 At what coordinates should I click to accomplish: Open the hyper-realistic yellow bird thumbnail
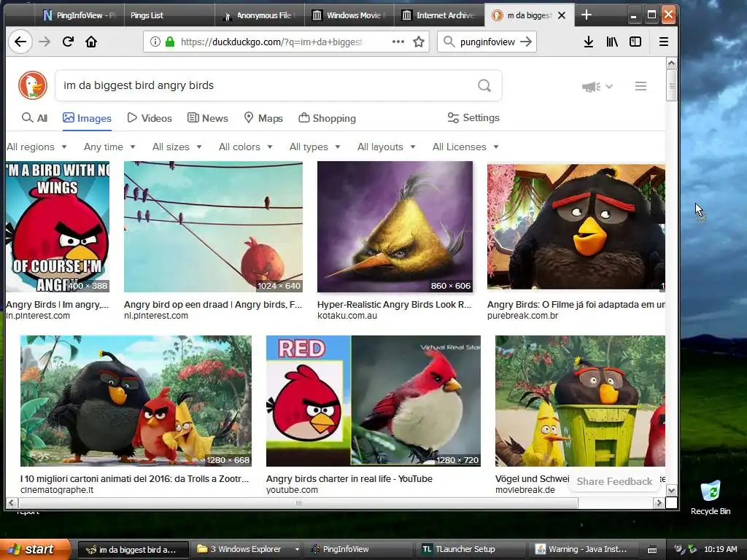pos(395,227)
